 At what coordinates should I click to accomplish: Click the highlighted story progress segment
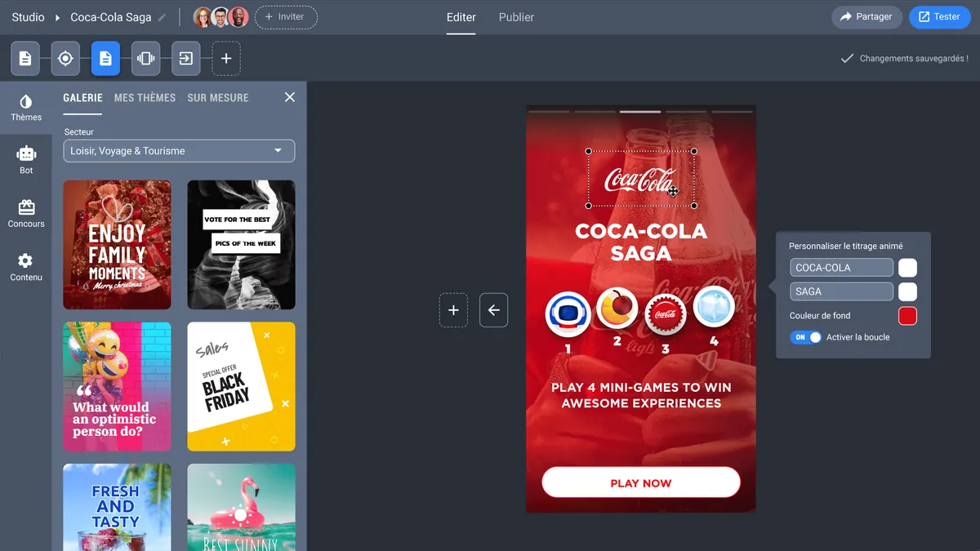click(x=640, y=111)
